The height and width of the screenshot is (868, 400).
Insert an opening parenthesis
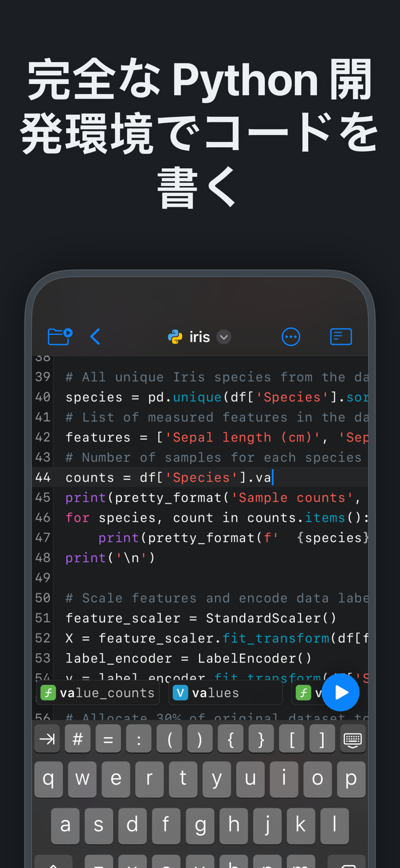[x=169, y=739]
